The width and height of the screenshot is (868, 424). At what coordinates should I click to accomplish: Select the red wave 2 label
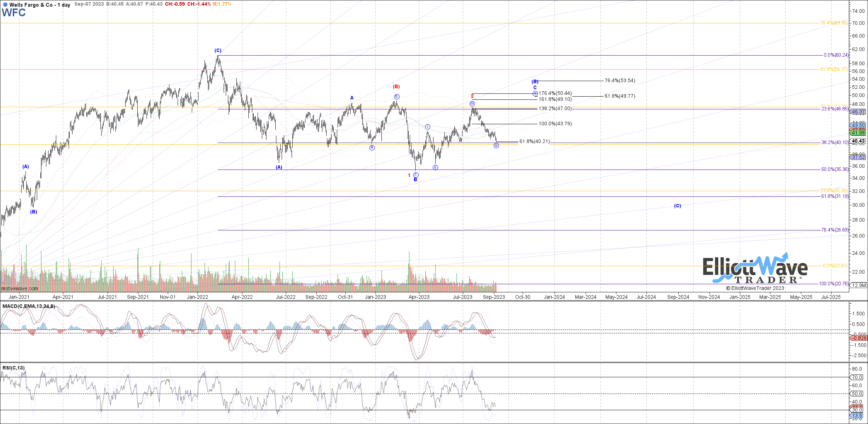pyautogui.click(x=472, y=96)
